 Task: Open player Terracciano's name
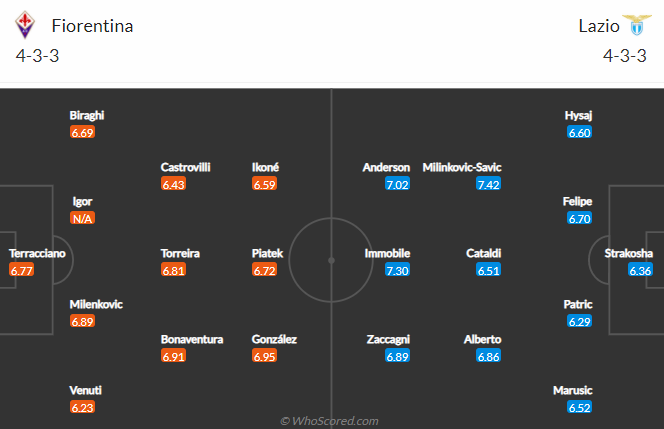(37, 253)
